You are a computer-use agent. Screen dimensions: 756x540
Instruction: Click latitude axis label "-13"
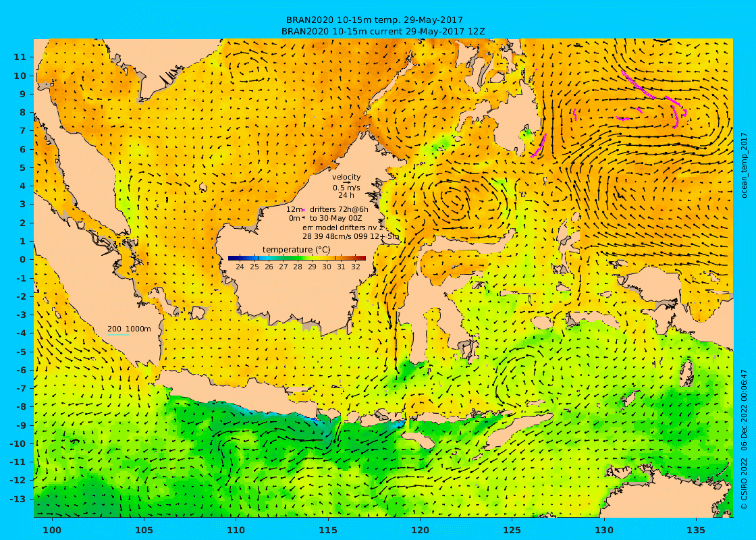point(18,499)
